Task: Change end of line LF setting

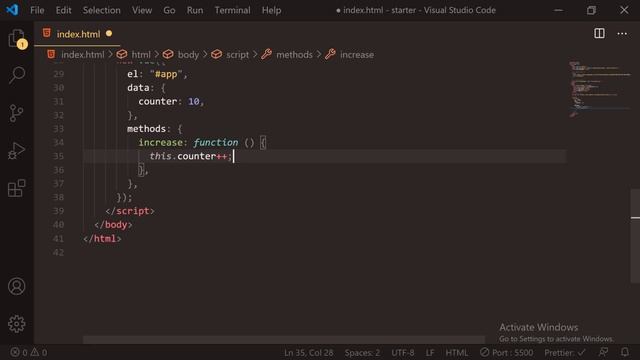Action: pos(430,352)
